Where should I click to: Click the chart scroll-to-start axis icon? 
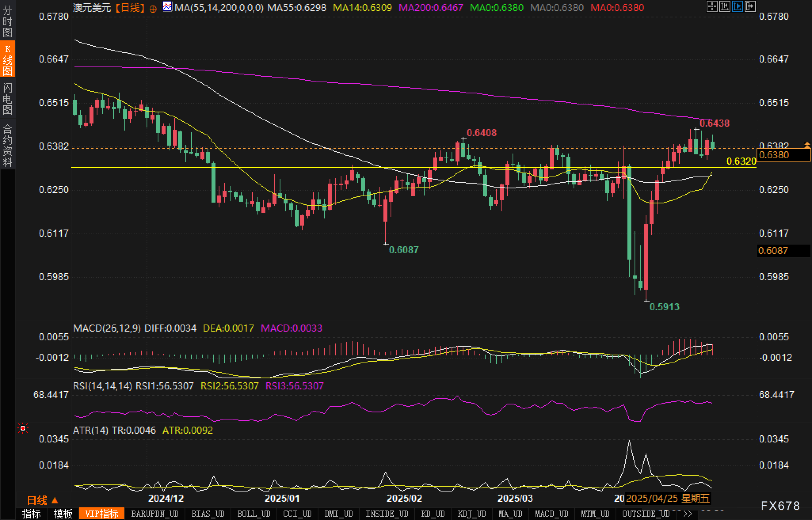(724, 7)
